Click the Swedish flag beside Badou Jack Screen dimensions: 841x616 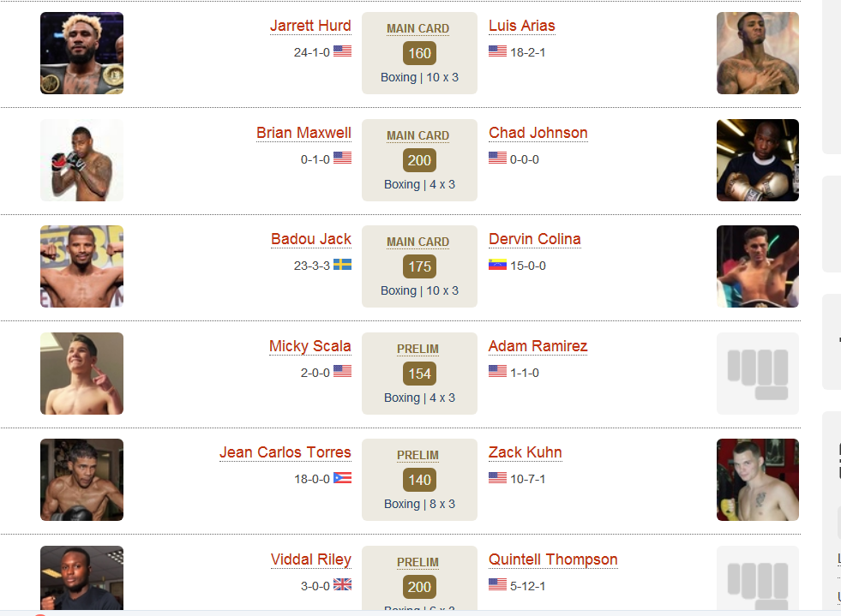(342, 265)
